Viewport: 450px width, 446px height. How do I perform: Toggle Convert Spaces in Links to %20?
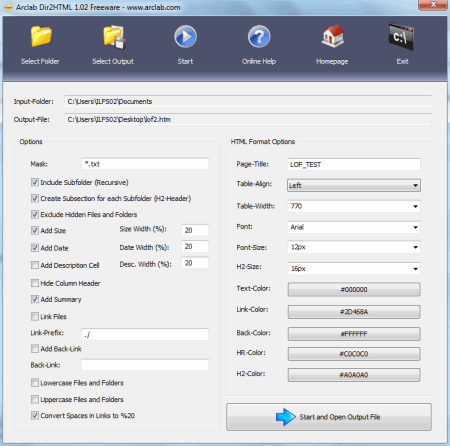35,415
